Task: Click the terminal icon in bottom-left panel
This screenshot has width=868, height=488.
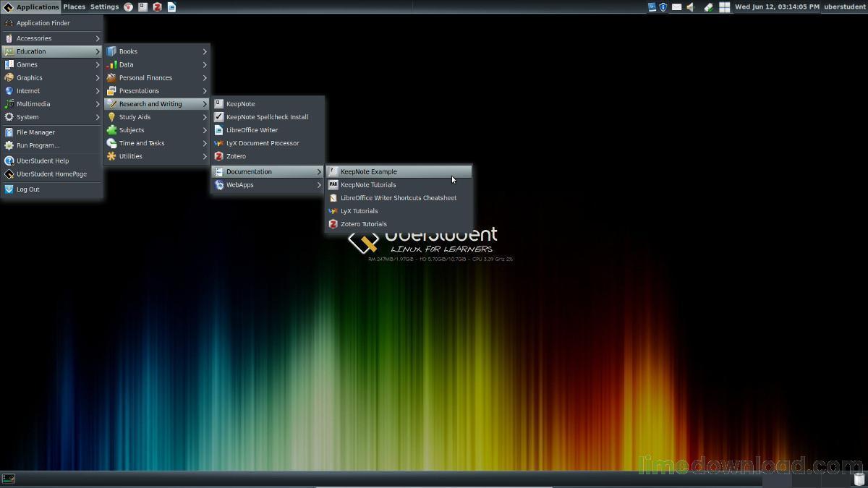Action: (8, 479)
